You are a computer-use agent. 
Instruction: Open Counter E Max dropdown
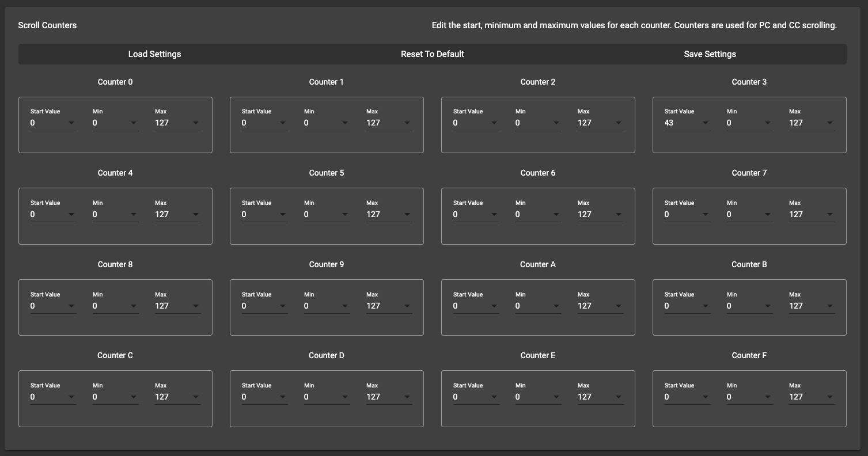click(600, 397)
